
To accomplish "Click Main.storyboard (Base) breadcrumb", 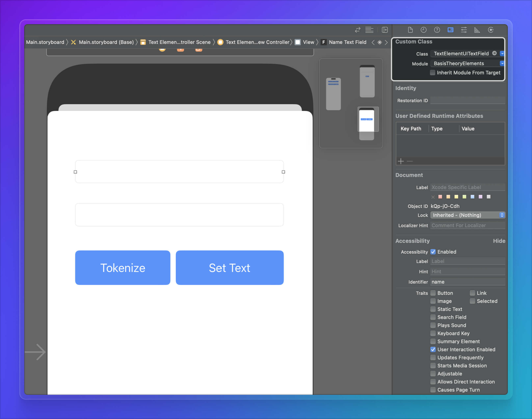I will 106,42.
